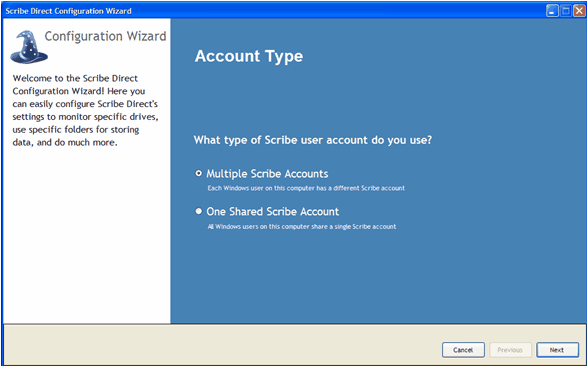This screenshot has width=587, height=366.
Task: Cancel the configuration wizard
Action: 463,350
